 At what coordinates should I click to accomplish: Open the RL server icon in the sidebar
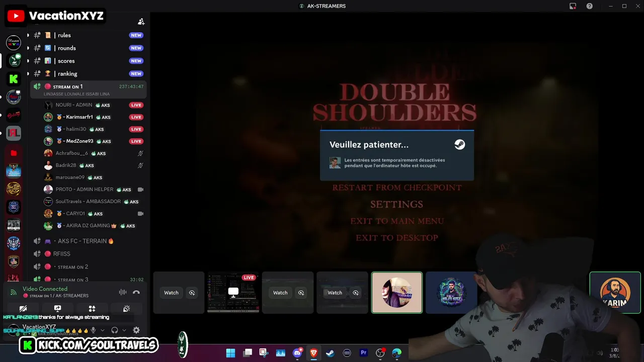14,133
